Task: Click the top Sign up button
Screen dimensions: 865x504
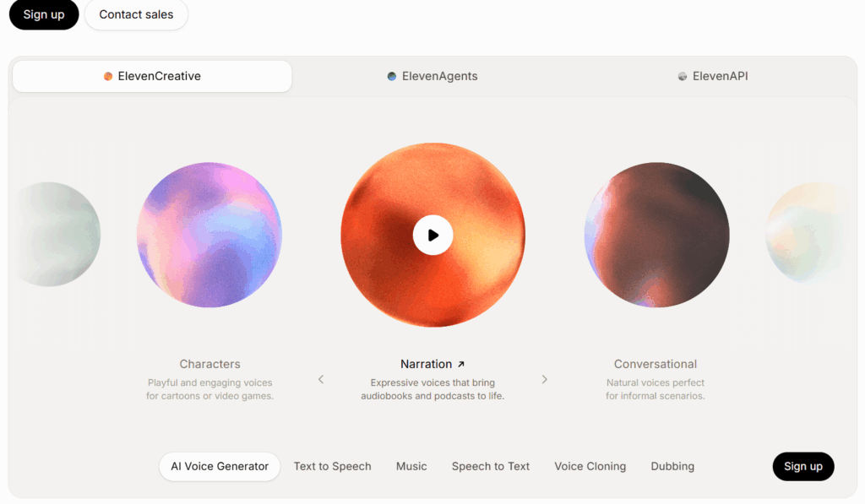Action: point(44,14)
